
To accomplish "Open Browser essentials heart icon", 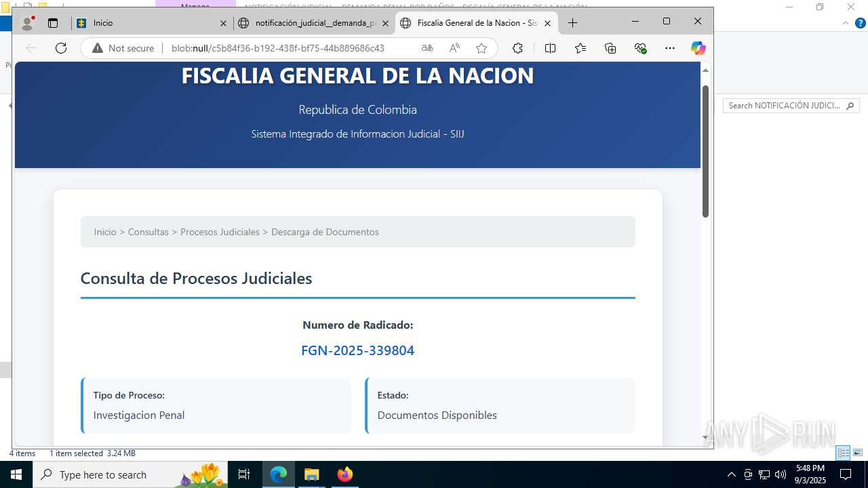I will tap(640, 48).
